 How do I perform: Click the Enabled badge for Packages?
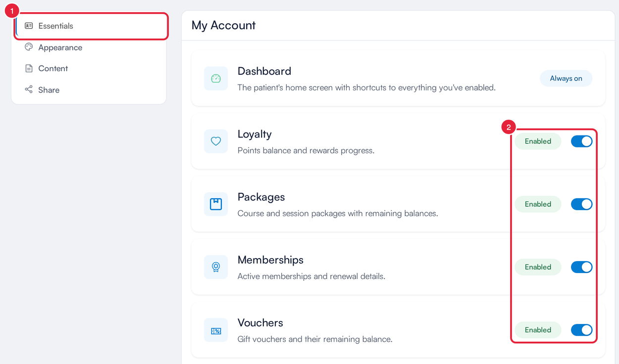[x=538, y=204]
